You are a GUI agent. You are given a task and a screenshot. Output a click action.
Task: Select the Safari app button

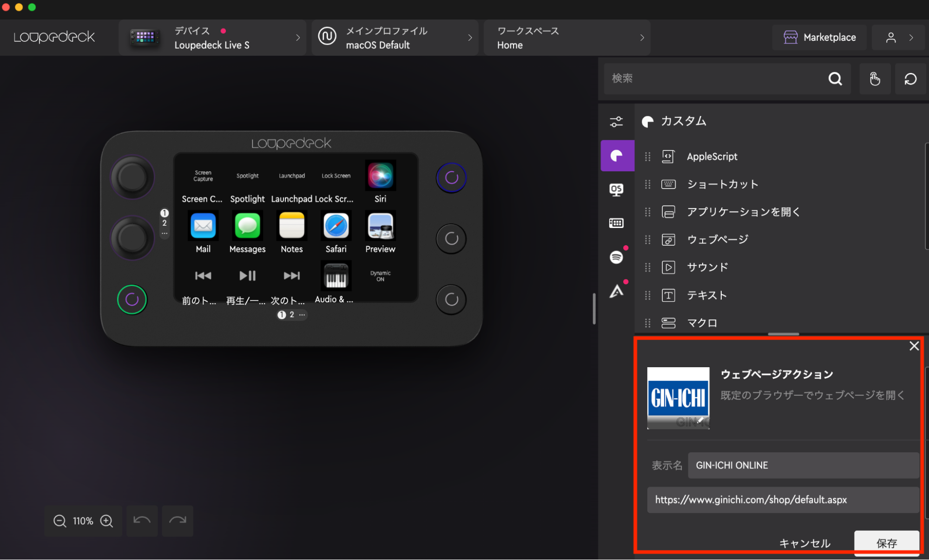coord(336,226)
